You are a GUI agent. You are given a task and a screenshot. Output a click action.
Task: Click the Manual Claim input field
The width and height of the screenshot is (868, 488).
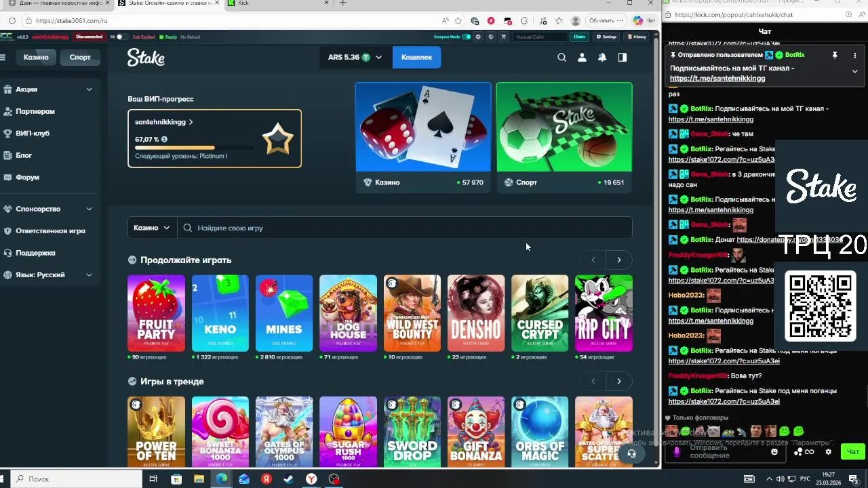tap(540, 37)
